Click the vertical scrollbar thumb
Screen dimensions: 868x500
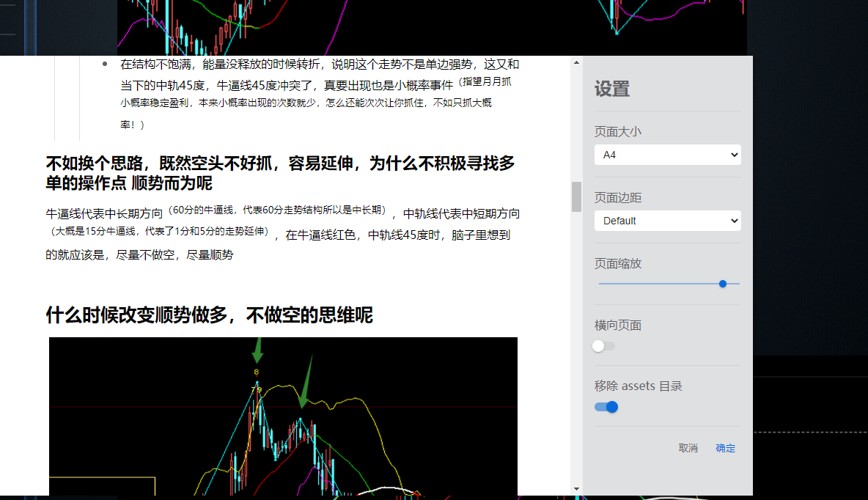point(575,196)
